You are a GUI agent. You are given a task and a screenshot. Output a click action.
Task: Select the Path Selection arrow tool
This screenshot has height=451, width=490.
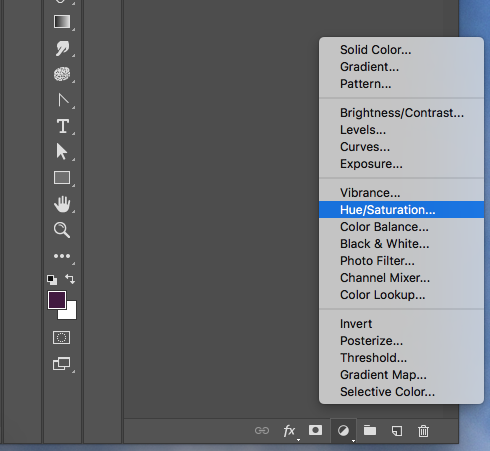pyautogui.click(x=62, y=152)
